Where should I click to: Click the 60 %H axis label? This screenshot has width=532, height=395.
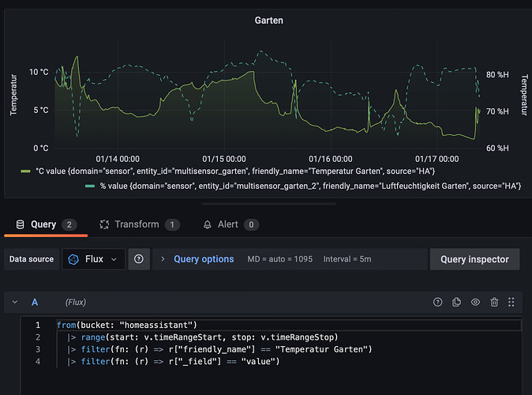pos(497,148)
